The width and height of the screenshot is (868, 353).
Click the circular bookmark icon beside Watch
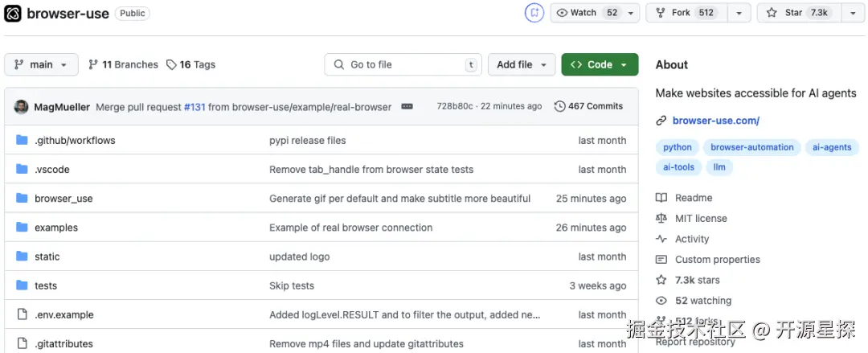pos(534,13)
